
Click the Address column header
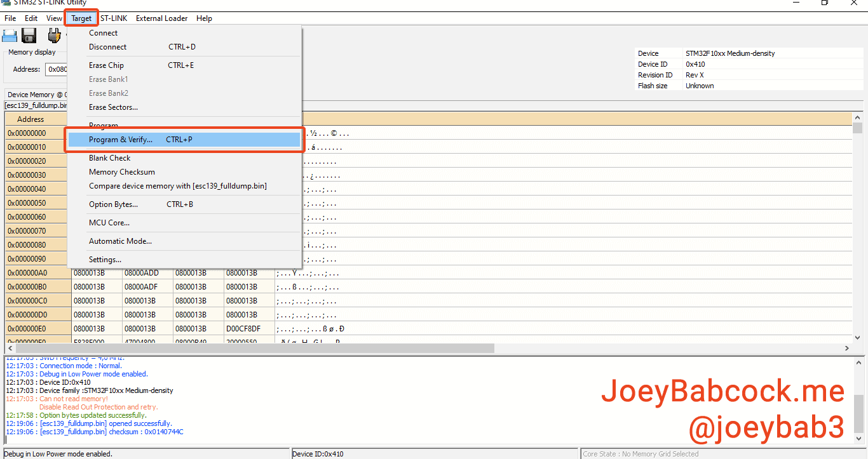coord(31,119)
